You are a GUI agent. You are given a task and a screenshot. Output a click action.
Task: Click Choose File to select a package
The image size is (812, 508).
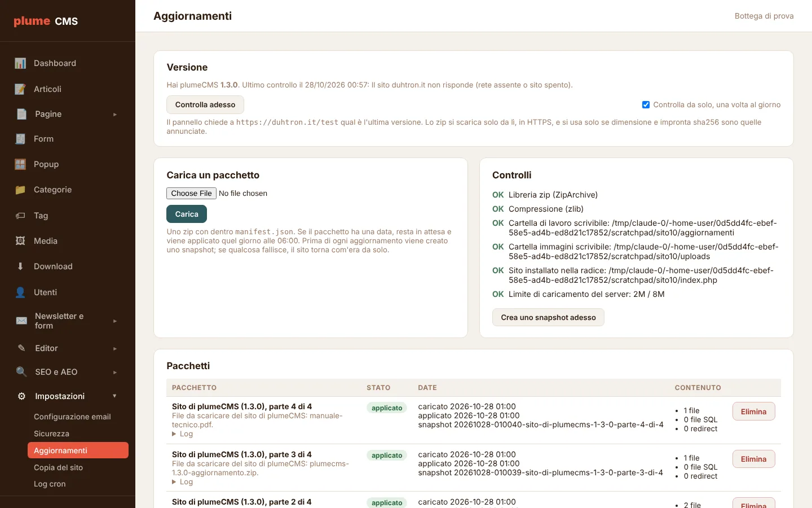(x=191, y=194)
